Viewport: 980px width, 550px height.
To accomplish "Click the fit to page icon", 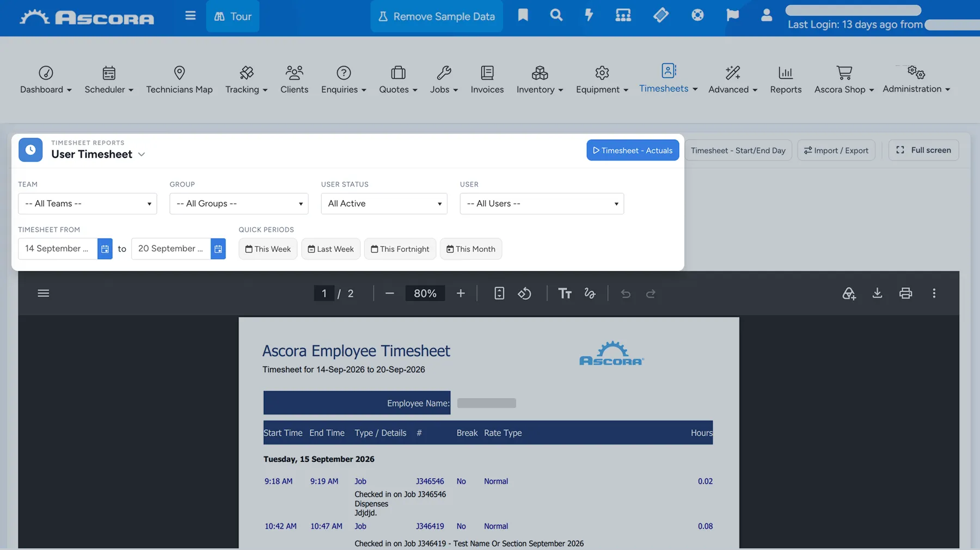I will tap(499, 293).
